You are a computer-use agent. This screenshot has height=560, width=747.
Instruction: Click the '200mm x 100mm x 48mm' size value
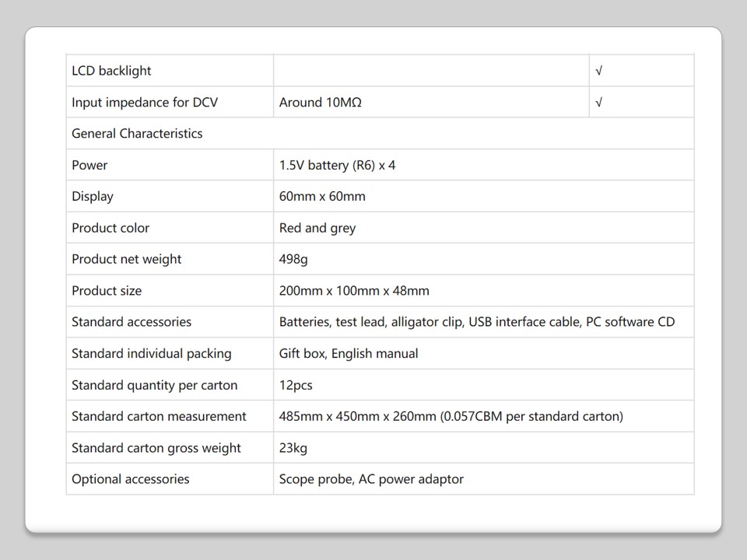click(354, 291)
